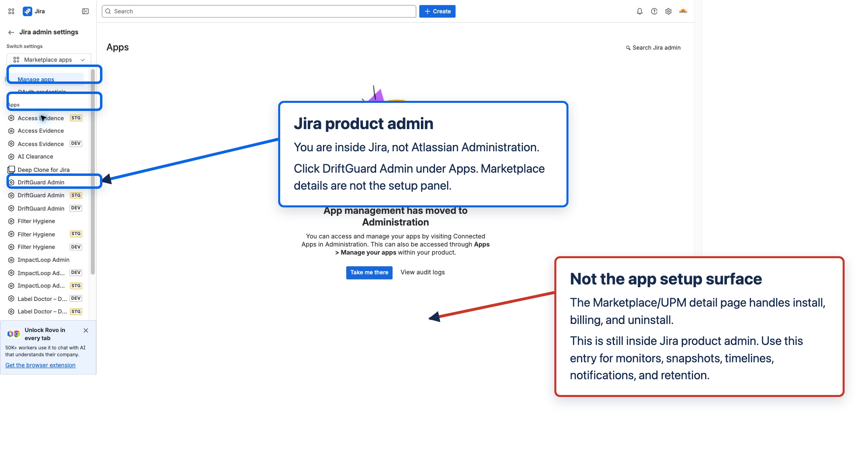Image resolution: width=868 pixels, height=468 pixels.
Task: Open ImpactLoop Ad... DEV entry
Action: [x=45, y=273]
